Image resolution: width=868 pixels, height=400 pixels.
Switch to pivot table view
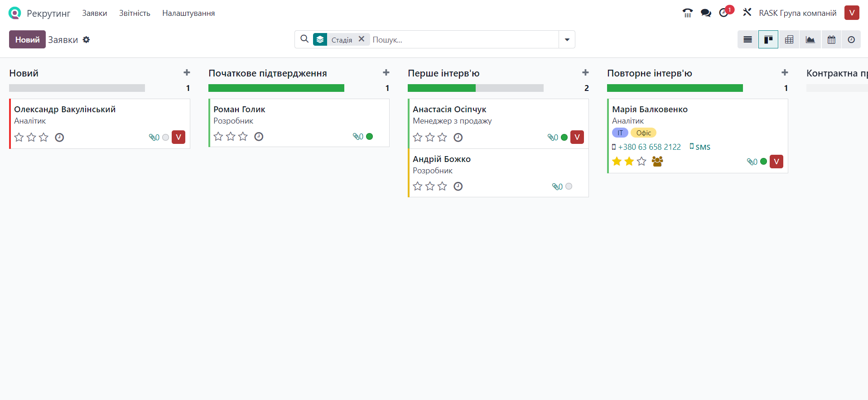coord(789,40)
